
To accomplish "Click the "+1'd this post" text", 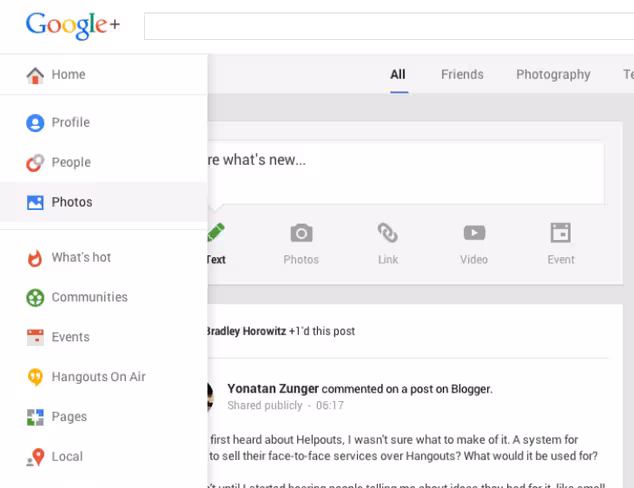I will [x=322, y=331].
